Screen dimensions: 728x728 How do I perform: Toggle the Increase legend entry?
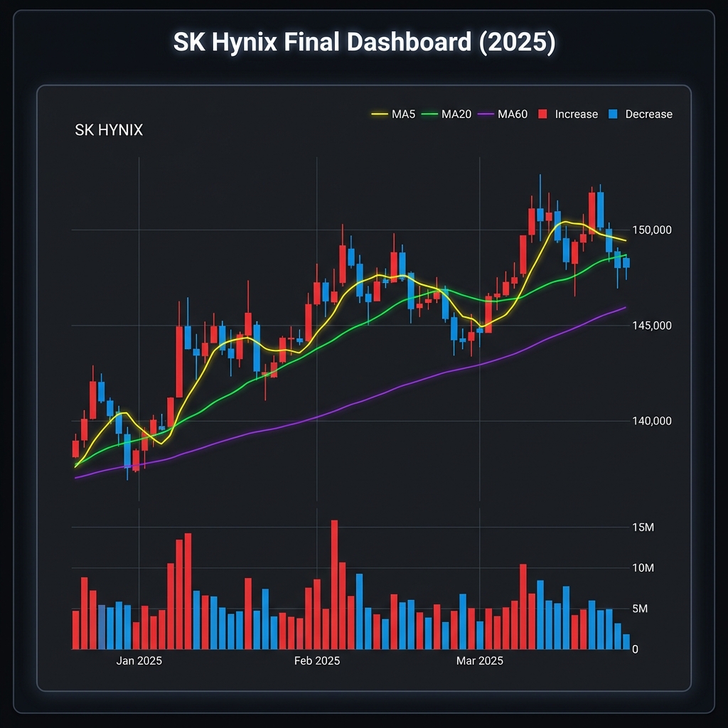tap(568, 114)
